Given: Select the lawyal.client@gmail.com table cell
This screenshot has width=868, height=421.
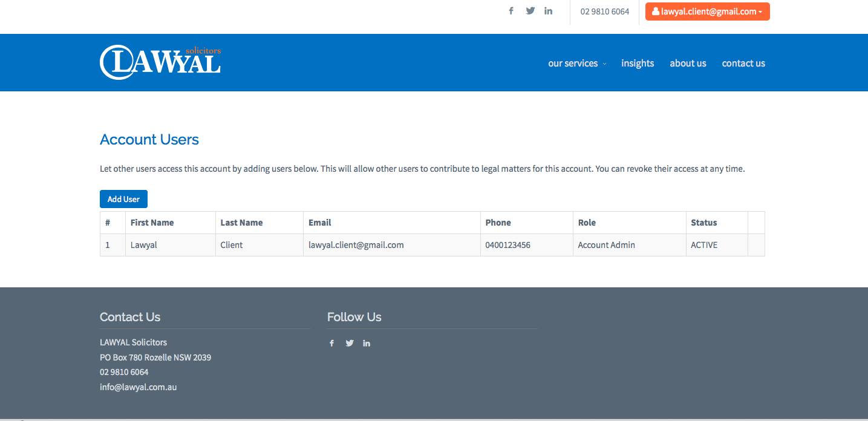Looking at the screenshot, I should tap(356, 245).
